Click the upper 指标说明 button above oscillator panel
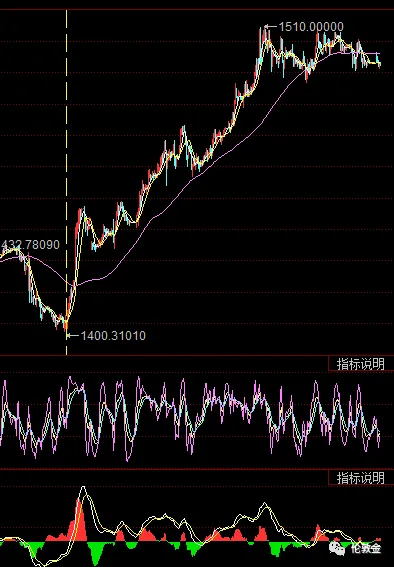This screenshot has height=567, width=394. (x=361, y=363)
